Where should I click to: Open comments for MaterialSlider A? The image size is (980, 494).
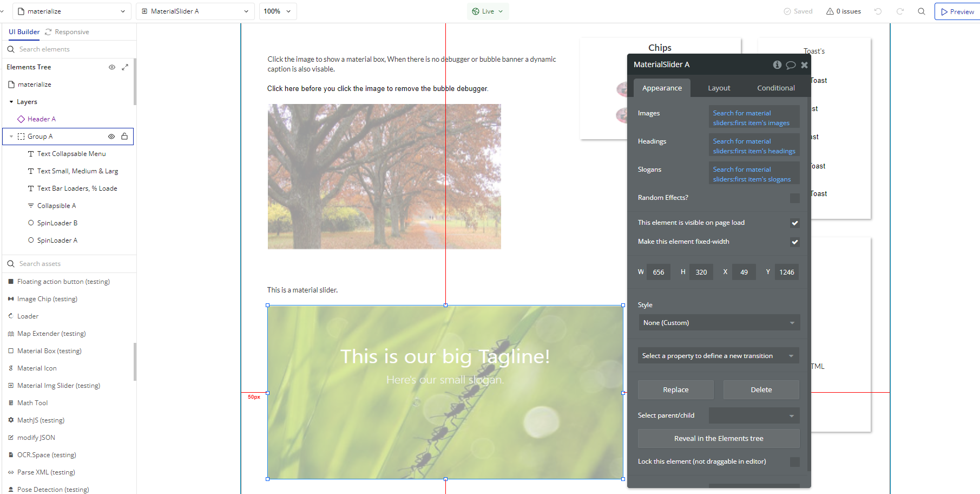tap(791, 64)
